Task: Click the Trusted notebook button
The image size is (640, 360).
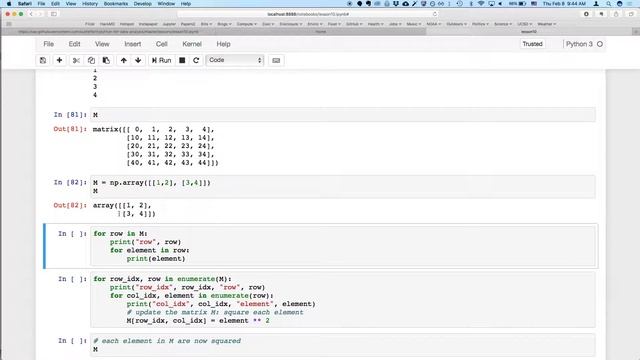Action: [532, 44]
